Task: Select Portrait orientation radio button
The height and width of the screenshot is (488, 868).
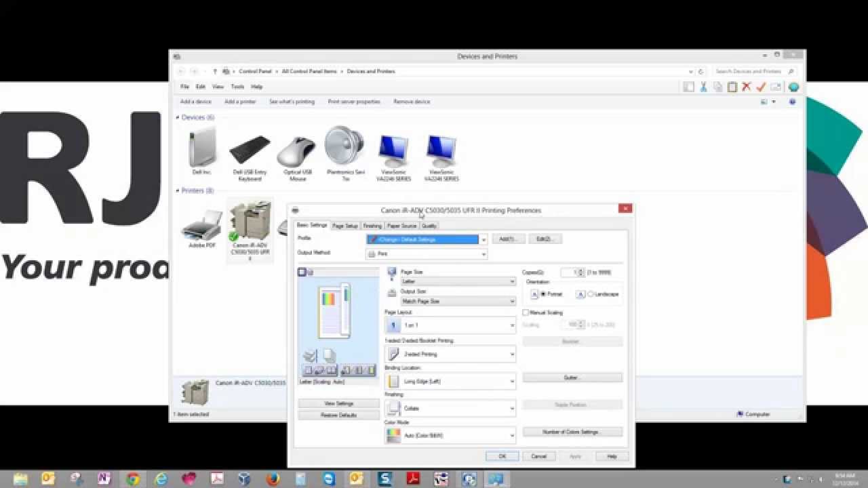Action: [x=543, y=294]
